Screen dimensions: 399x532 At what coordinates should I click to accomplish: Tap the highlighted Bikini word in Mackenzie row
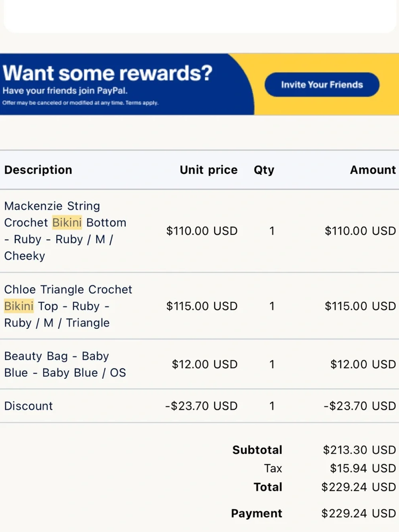pos(67,223)
